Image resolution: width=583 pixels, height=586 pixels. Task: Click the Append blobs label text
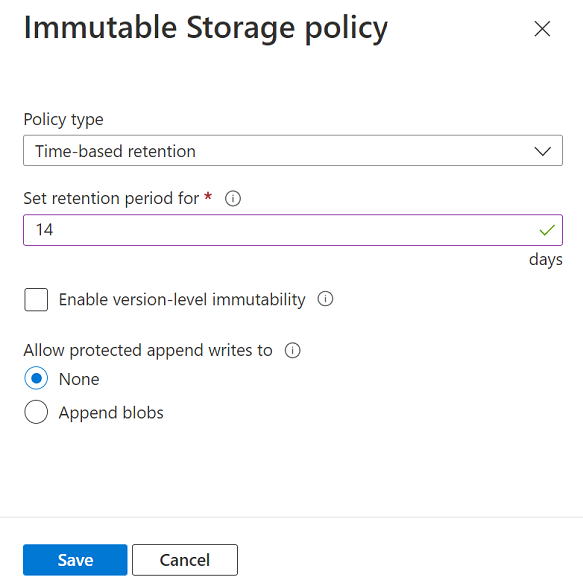point(111,413)
